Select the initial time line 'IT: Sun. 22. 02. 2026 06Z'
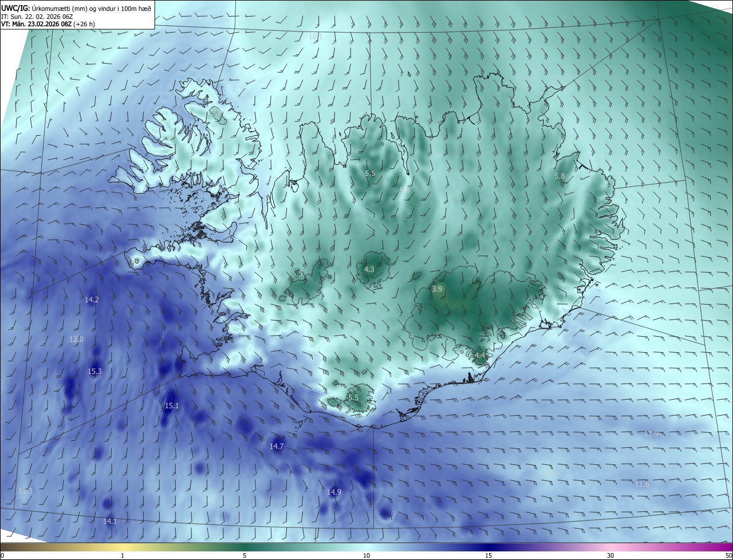Viewport: 733px width, 560px height. click(x=37, y=16)
